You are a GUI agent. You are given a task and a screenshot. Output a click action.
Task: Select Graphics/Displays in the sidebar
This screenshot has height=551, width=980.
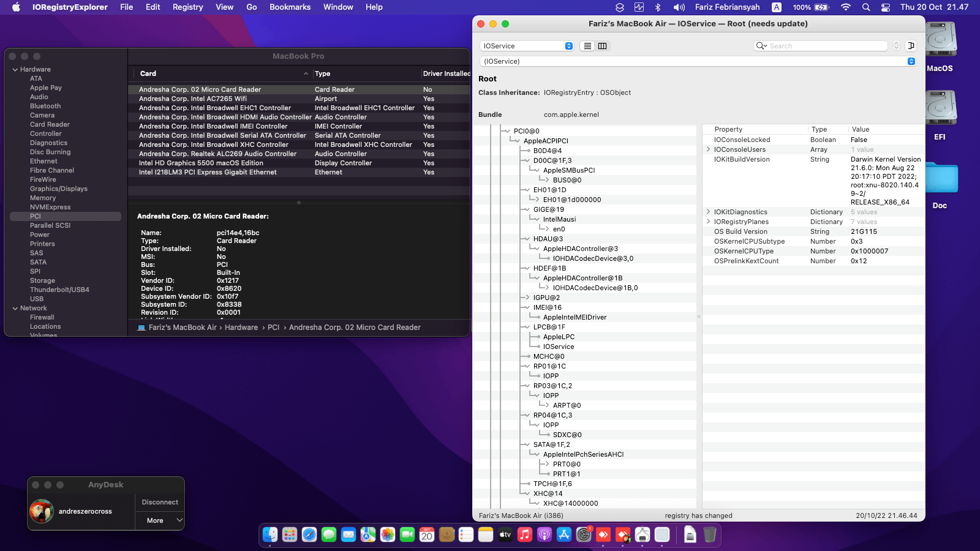(59, 189)
